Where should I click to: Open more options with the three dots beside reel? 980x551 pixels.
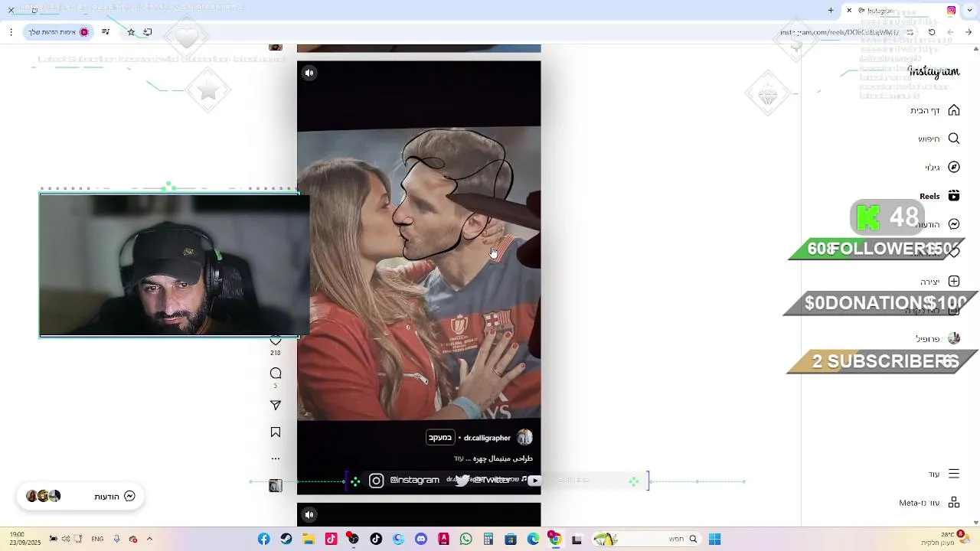pos(276,459)
